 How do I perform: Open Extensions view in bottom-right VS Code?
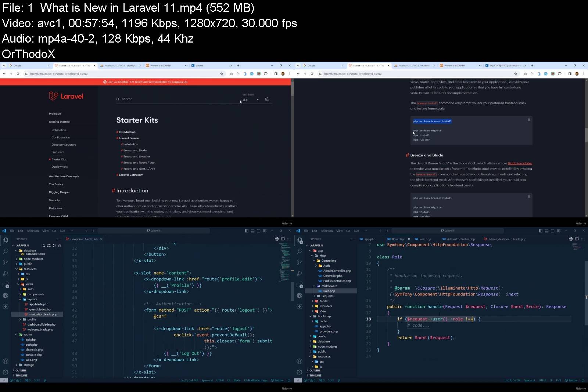(300, 284)
